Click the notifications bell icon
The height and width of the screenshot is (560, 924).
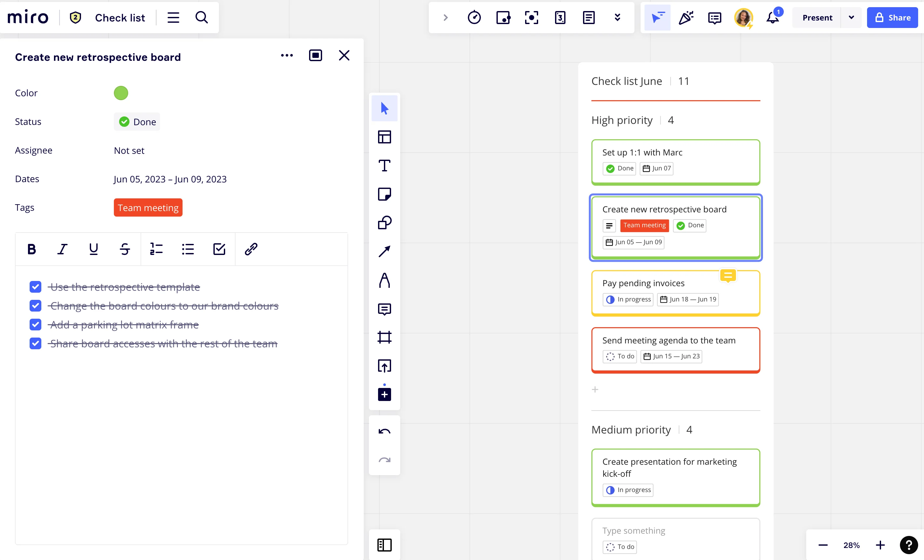pos(772,18)
